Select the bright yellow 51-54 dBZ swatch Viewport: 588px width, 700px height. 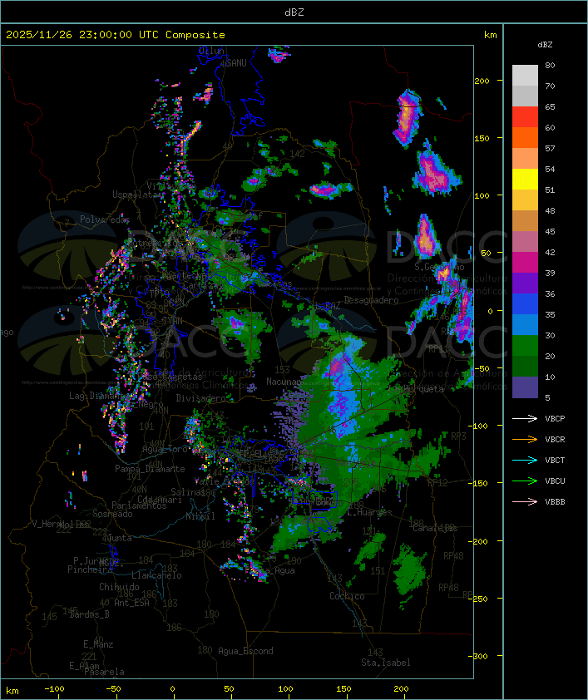525,179
